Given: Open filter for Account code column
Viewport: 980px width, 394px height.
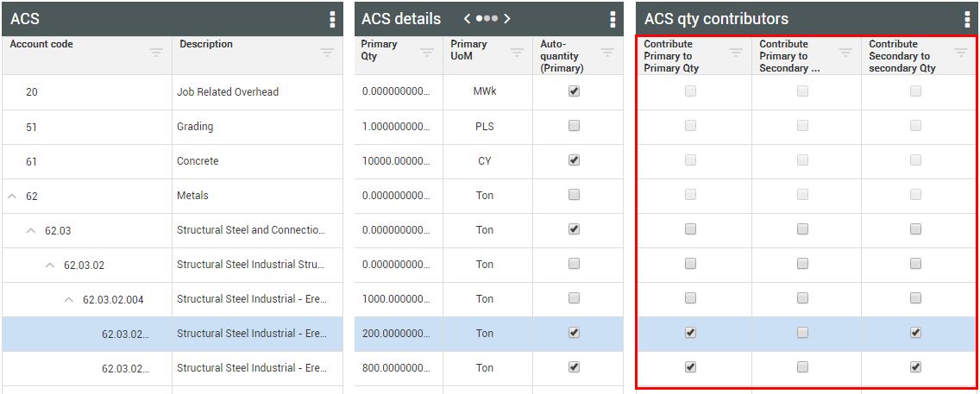Looking at the screenshot, I should click(x=156, y=53).
